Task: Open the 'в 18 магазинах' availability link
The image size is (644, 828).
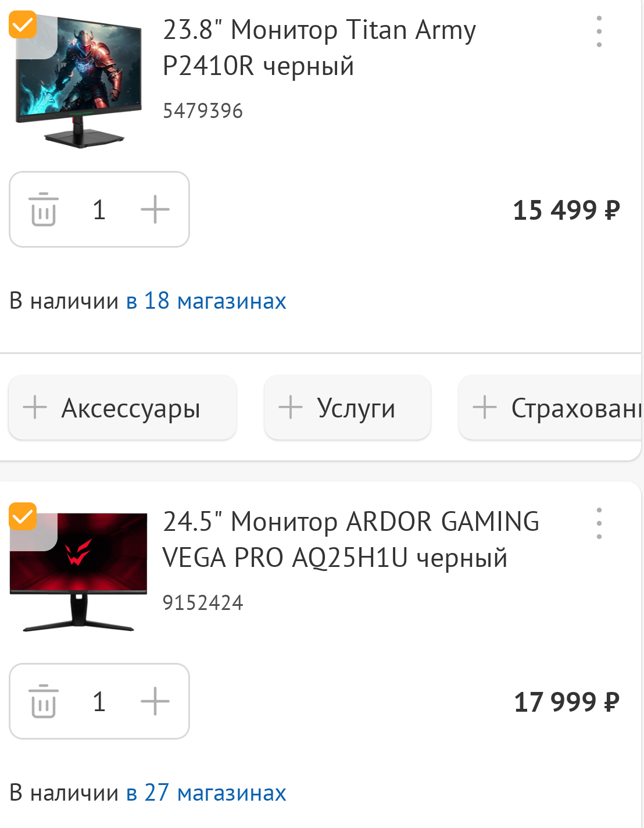Action: click(x=206, y=301)
